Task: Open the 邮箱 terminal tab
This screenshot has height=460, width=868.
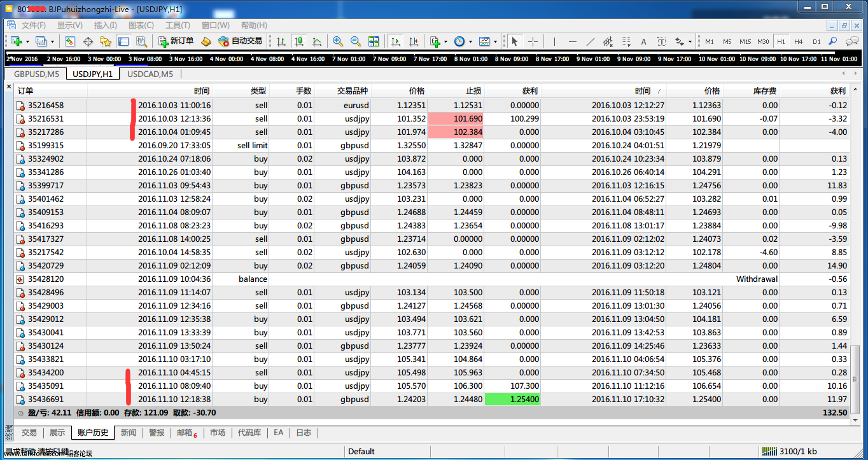Action: [186, 433]
